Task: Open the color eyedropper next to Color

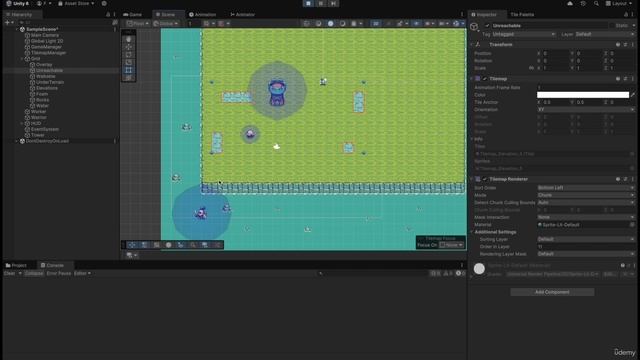Action: coord(633,95)
